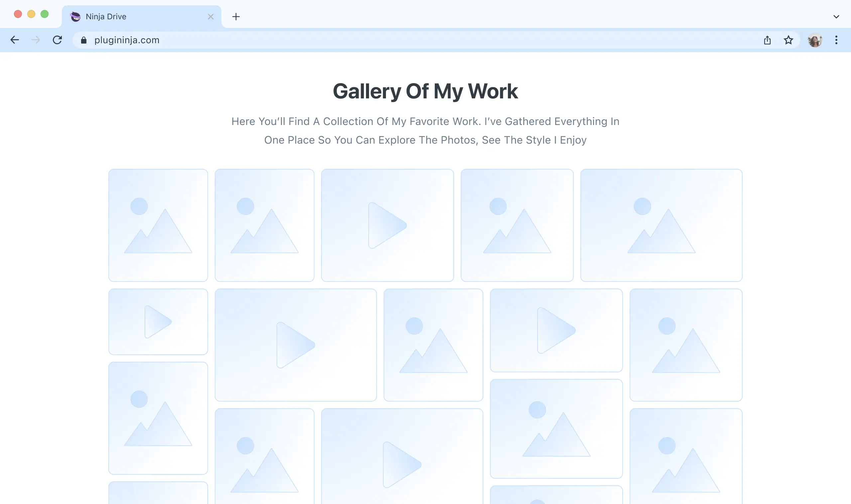Open the share page icon
Screen dimensions: 851x504
(x=767, y=40)
